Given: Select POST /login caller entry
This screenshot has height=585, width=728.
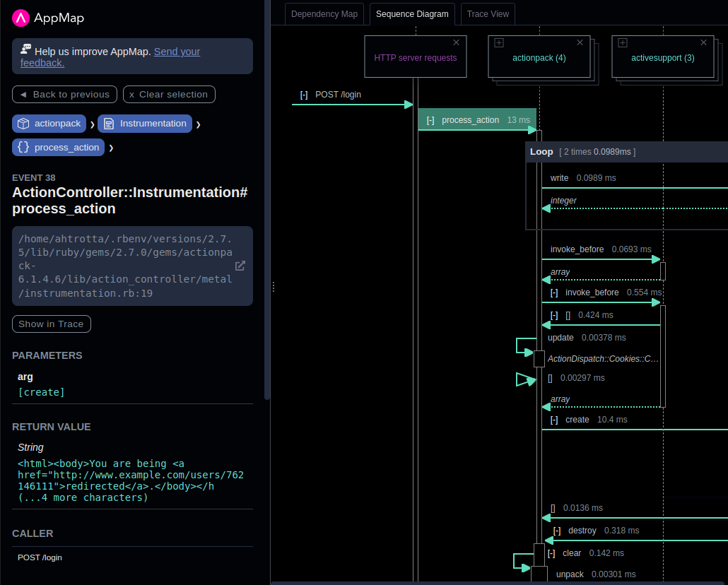Looking at the screenshot, I should pos(40,557).
